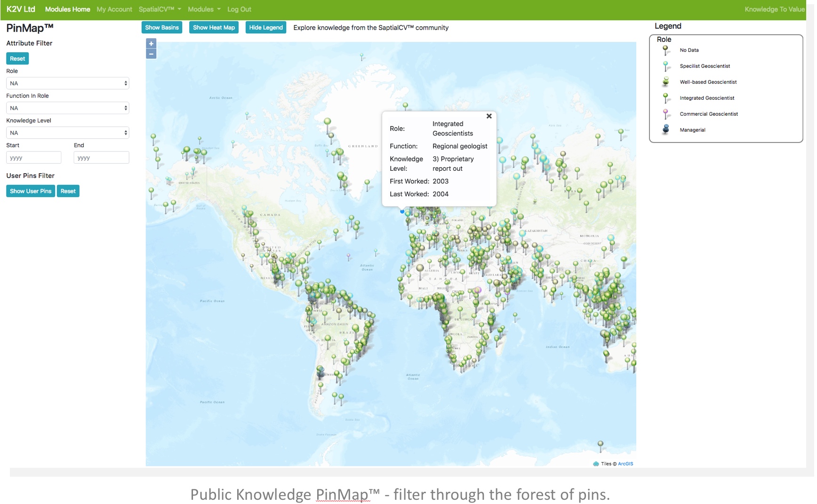Open the Knowledge Level dropdown
The height and width of the screenshot is (504, 817).
point(67,133)
